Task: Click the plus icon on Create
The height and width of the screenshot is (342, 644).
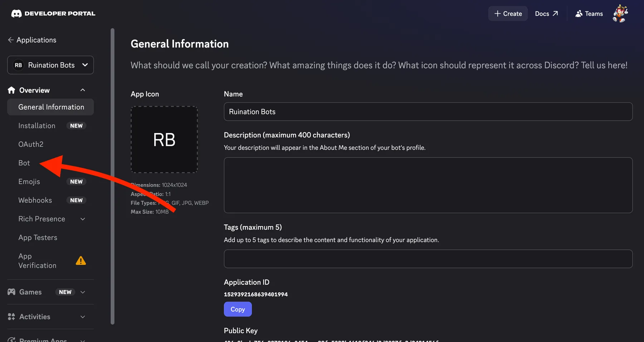Action: coord(497,14)
